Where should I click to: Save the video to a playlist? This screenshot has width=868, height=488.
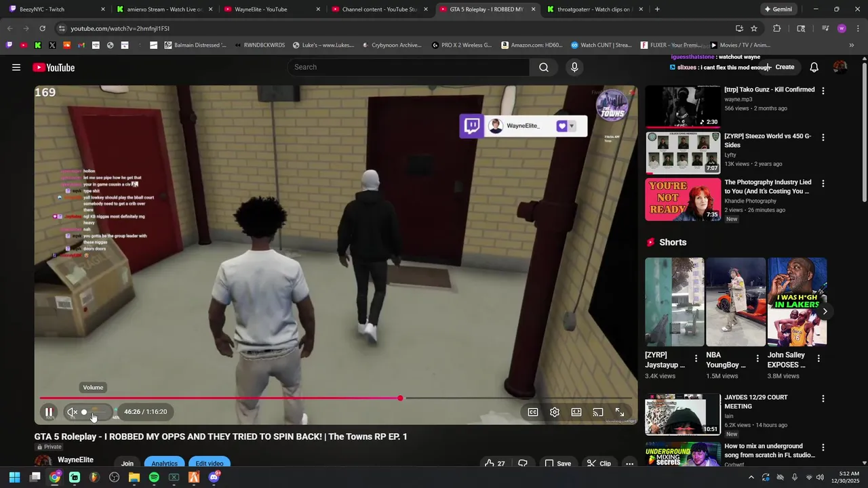557,464
